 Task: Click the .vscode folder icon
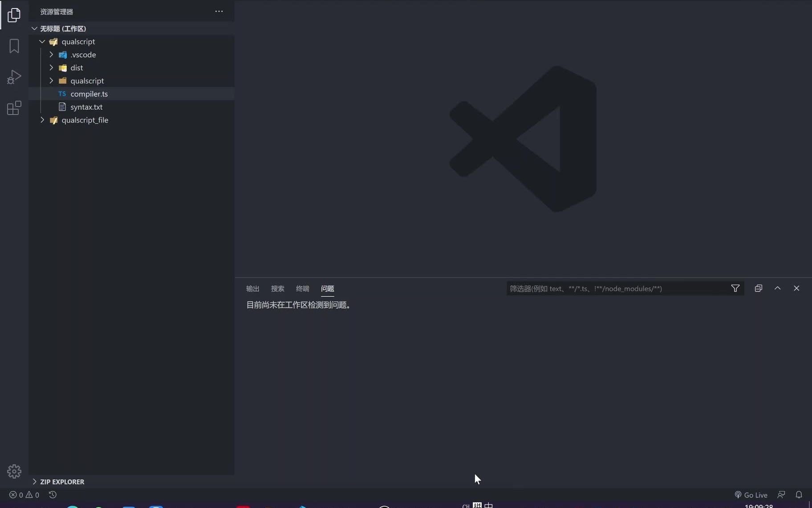point(63,55)
